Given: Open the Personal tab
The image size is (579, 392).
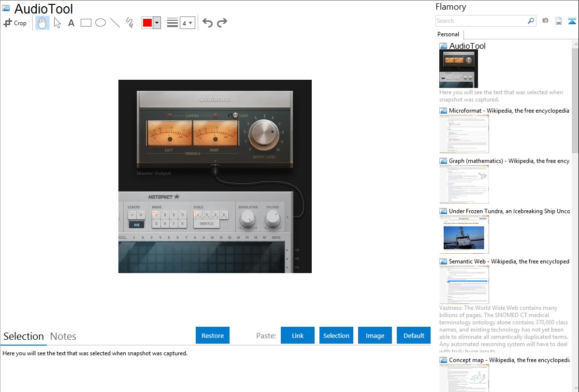Looking at the screenshot, I should (448, 34).
